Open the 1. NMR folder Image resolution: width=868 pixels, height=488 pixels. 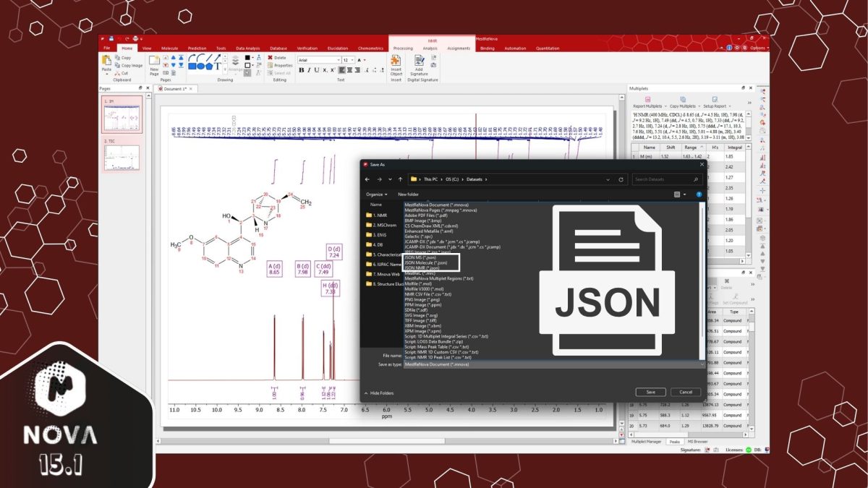pyautogui.click(x=376, y=215)
